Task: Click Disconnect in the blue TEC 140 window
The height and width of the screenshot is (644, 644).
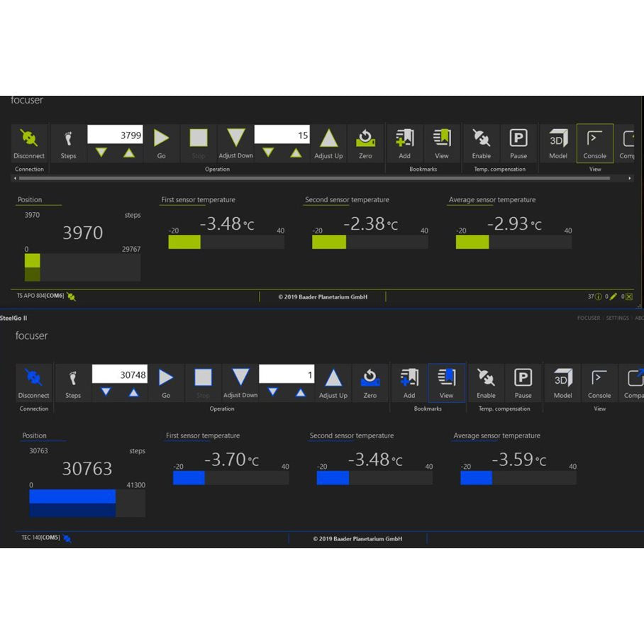Action: (x=33, y=383)
